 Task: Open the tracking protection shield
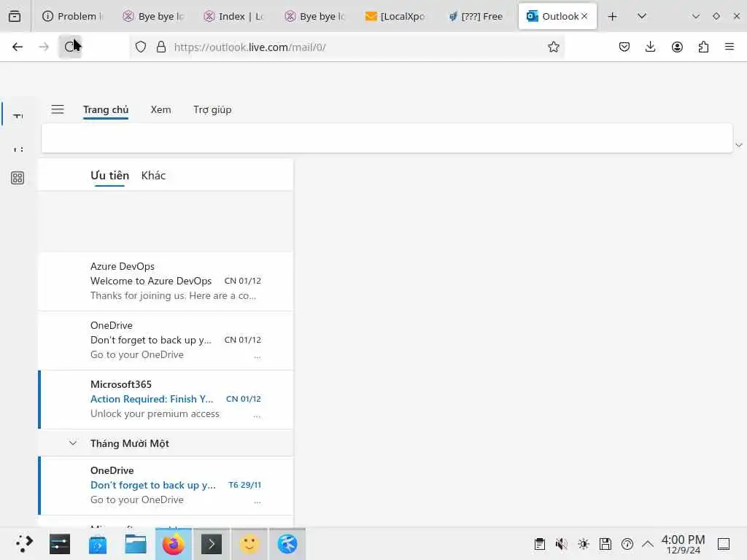[141, 47]
